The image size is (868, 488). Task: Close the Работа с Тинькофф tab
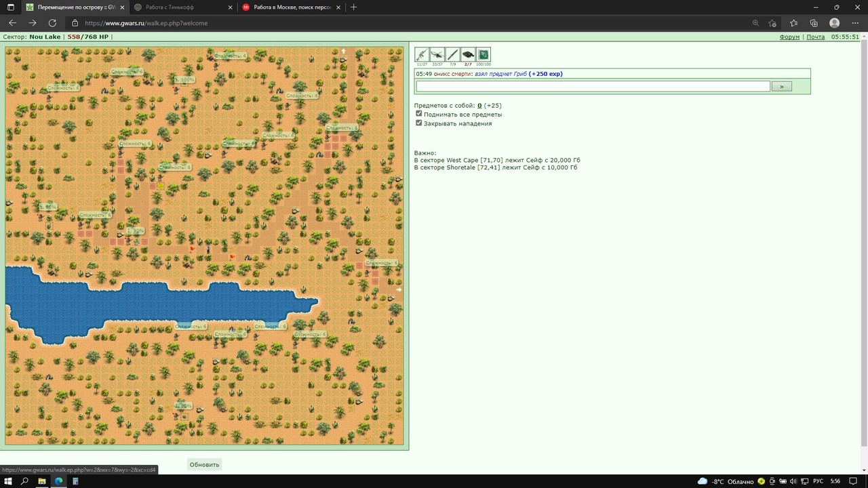pyautogui.click(x=230, y=7)
